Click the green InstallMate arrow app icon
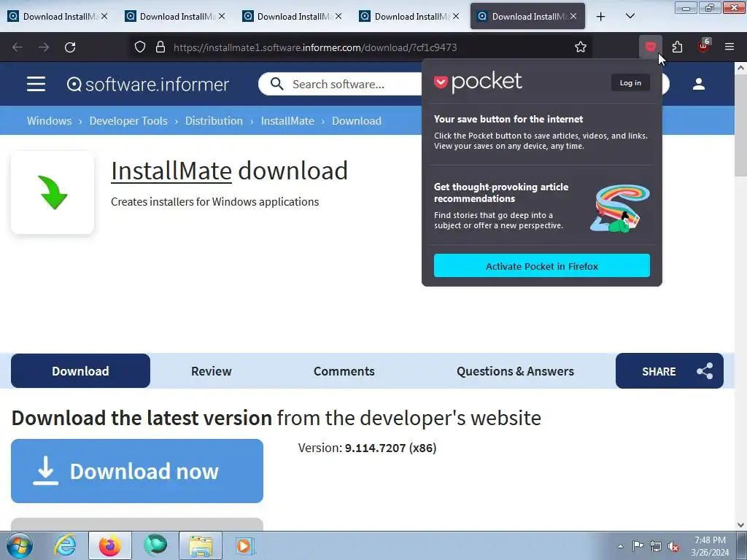Screen dimensions: 747x560 click(x=53, y=192)
